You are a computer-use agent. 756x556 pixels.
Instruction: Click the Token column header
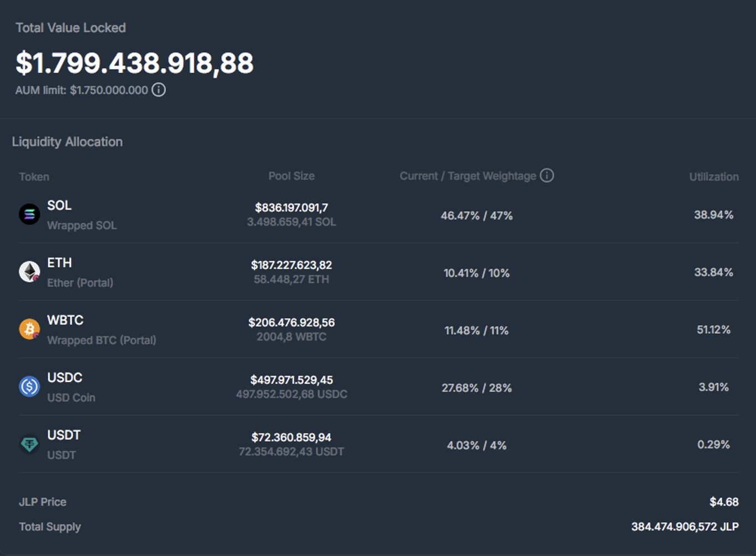(x=34, y=177)
